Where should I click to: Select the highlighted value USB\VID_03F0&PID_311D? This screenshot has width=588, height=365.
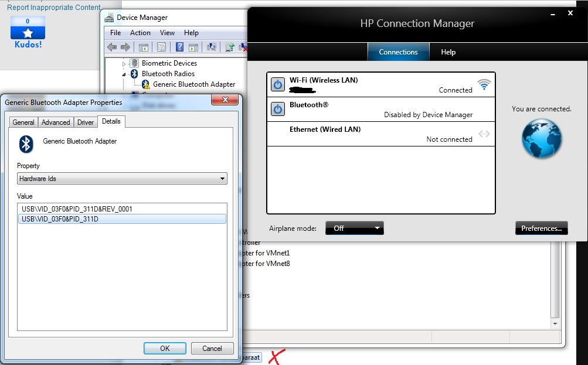coord(123,219)
